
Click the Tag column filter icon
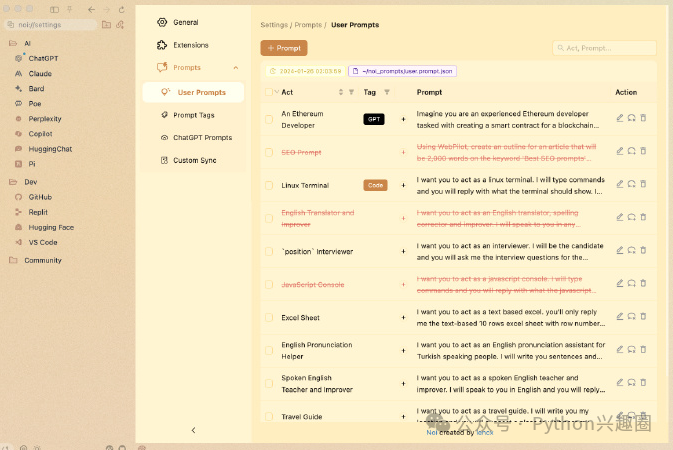point(387,92)
